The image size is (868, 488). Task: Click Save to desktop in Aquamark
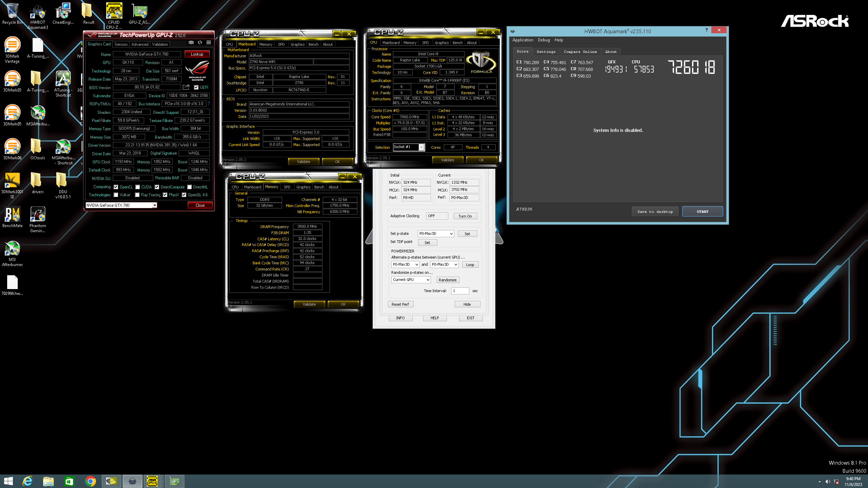click(655, 211)
